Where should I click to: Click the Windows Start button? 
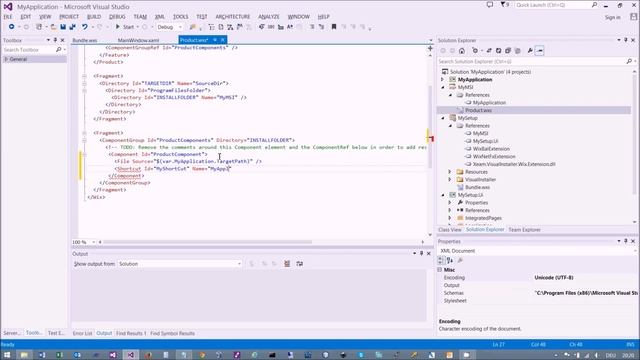7,355
